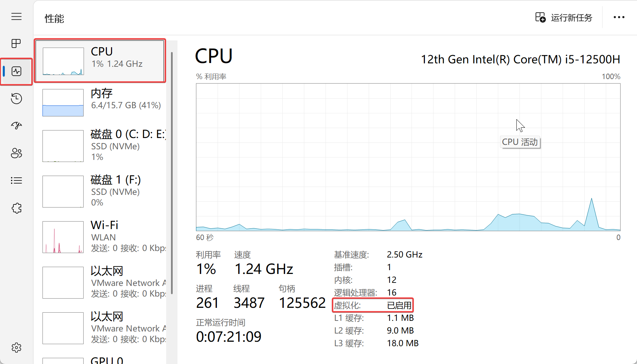The width and height of the screenshot is (637, 364).
Task: Open the Users page icon
Action: pyautogui.click(x=16, y=153)
